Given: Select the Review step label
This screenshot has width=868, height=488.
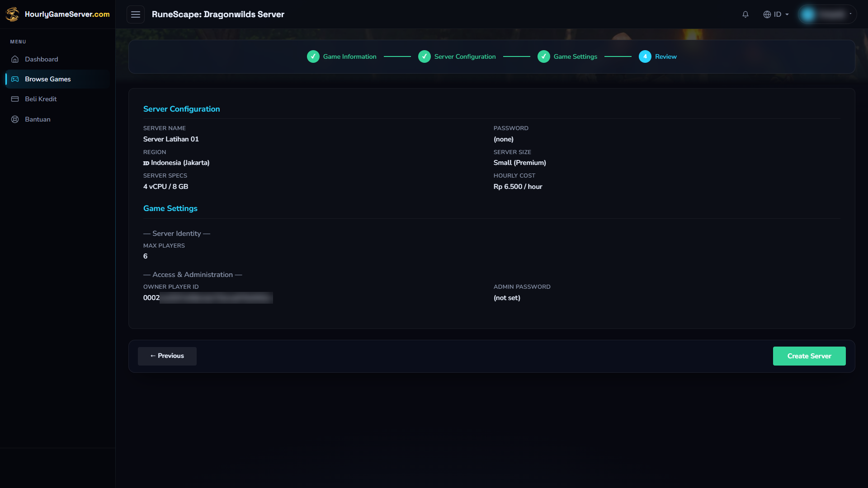Looking at the screenshot, I should [666, 56].
